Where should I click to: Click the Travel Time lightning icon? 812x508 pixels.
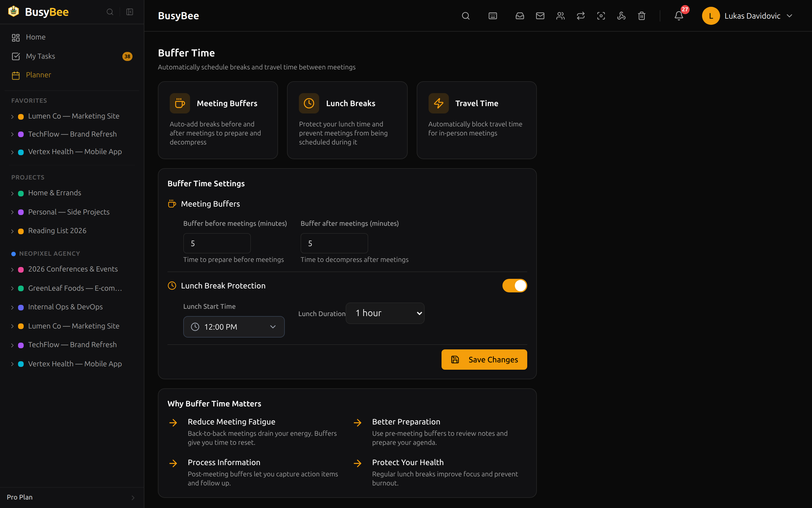[x=438, y=103]
